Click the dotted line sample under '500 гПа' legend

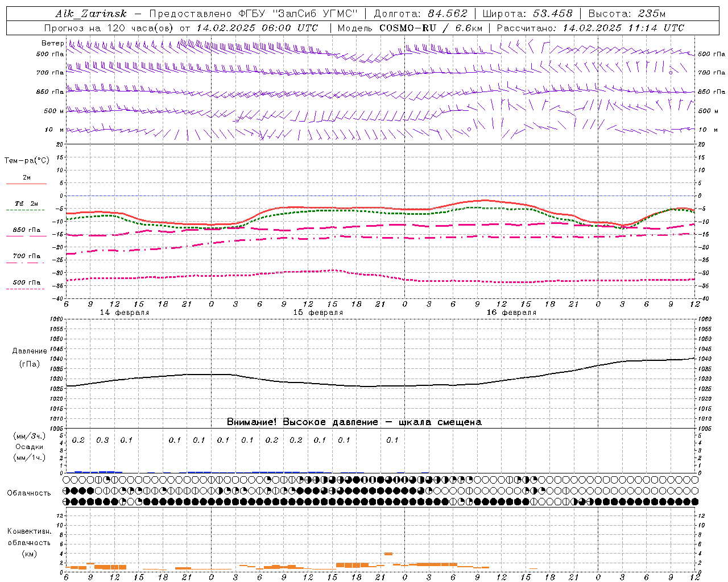(x=26, y=289)
